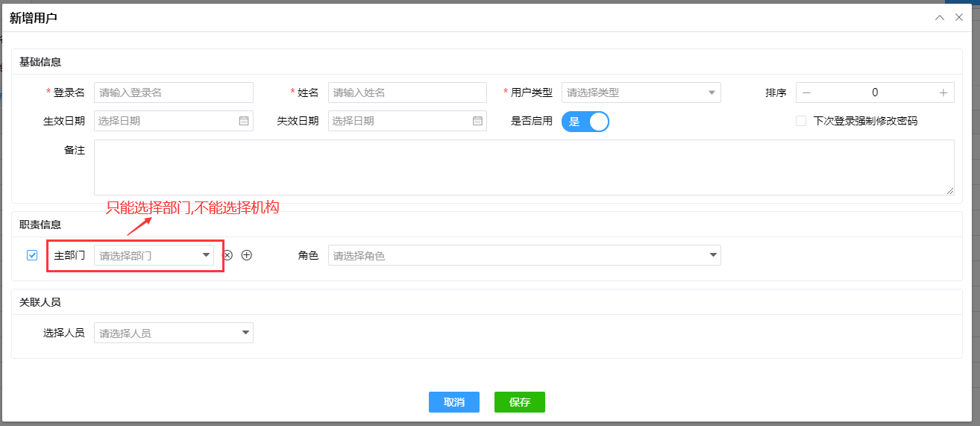This screenshot has height=426, width=980.
Task: Click the 关联人员 section heading
Action: click(x=40, y=302)
